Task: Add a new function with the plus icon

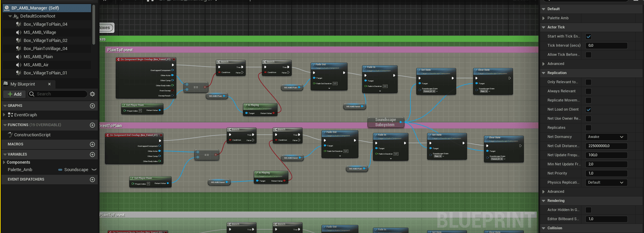Action: pos(92,125)
